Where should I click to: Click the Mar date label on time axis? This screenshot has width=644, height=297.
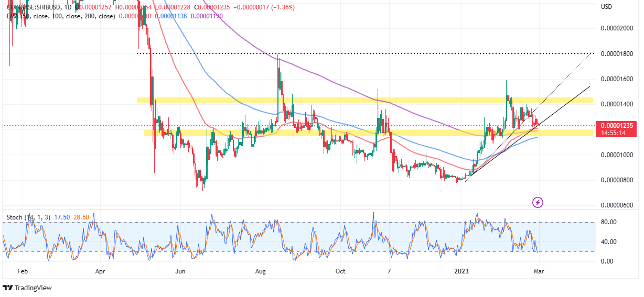tap(540, 271)
